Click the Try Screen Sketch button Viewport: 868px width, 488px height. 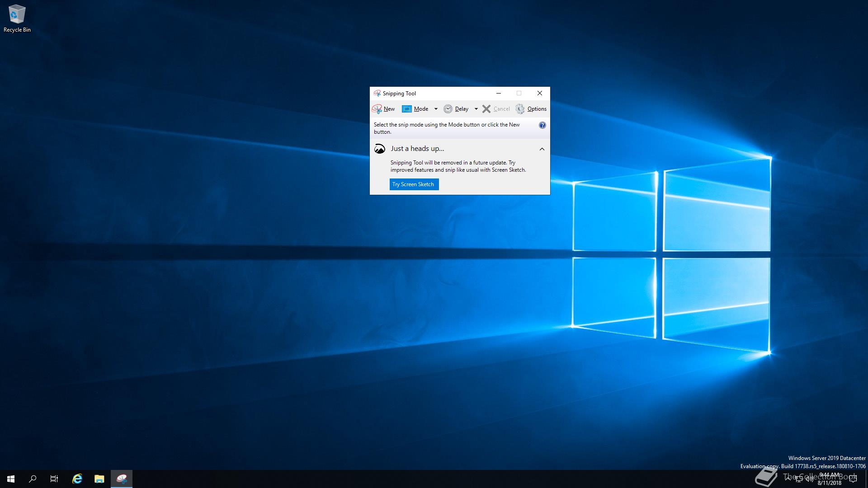414,184
